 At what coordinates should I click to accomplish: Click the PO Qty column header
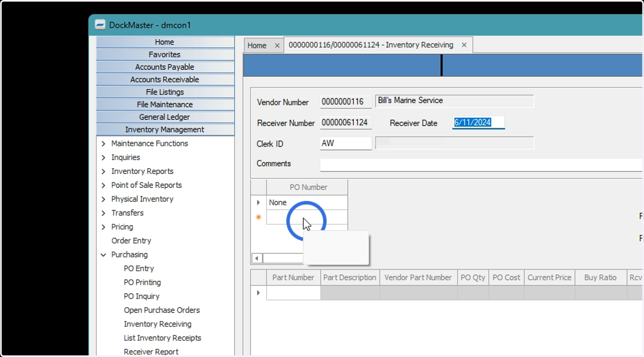(473, 278)
